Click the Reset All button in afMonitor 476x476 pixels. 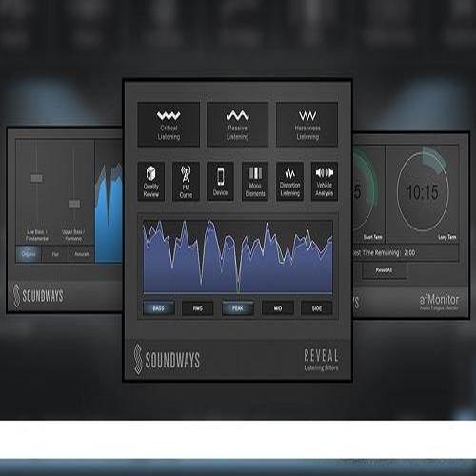(384, 270)
